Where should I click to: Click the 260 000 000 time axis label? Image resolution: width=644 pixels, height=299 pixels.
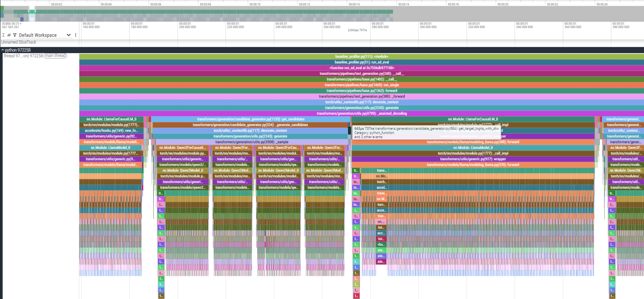[x=332, y=27]
